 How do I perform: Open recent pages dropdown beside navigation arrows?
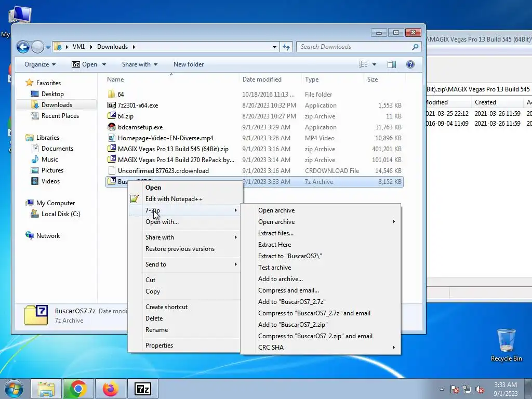point(48,47)
